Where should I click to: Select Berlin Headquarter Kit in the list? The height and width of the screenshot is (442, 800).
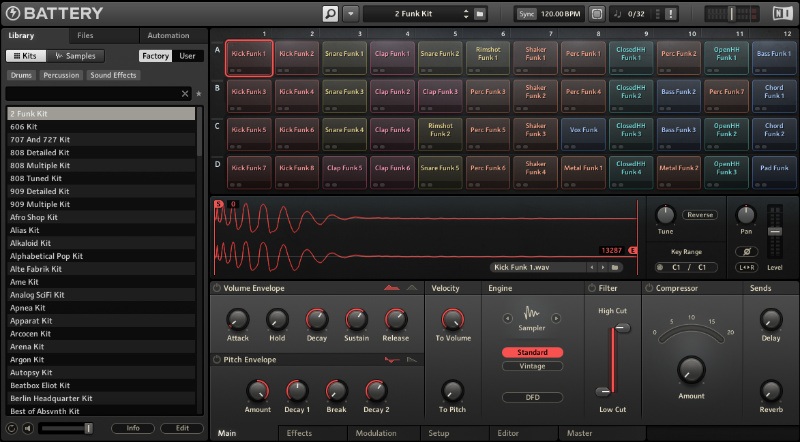[101, 398]
